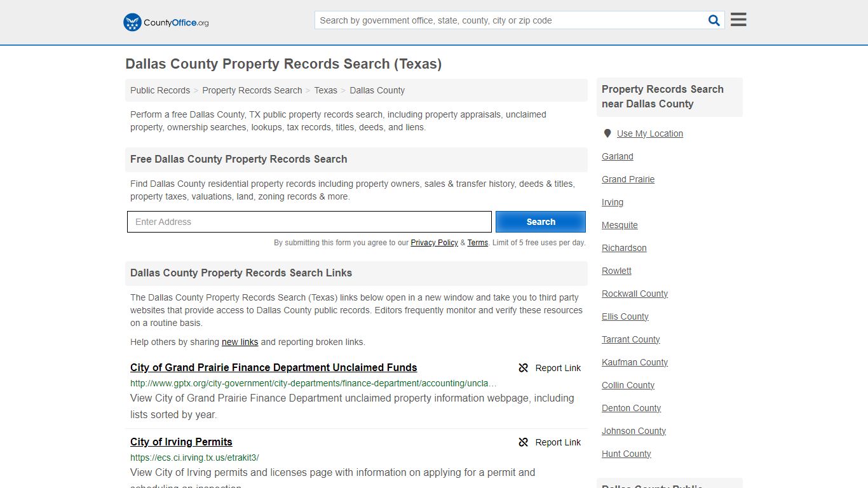Open the gptx.org unclaimed funds URL
This screenshot has height=488, width=868.
click(314, 383)
